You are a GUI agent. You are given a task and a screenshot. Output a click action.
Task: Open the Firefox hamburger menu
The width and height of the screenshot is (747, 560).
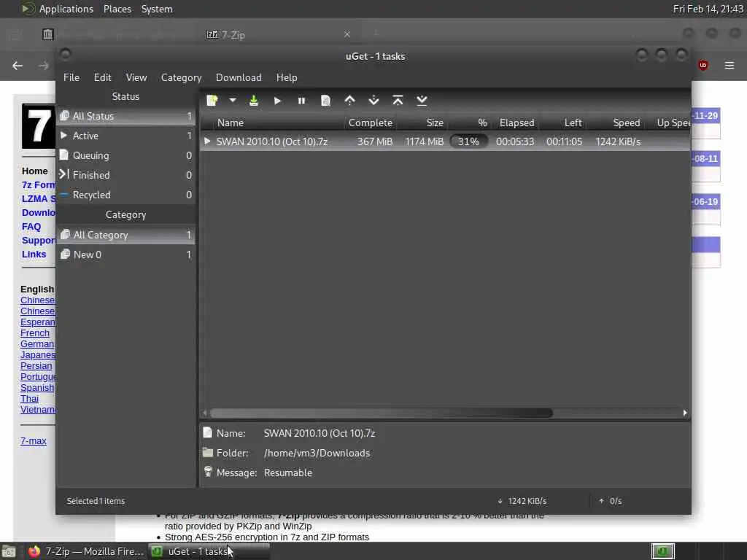click(x=729, y=65)
